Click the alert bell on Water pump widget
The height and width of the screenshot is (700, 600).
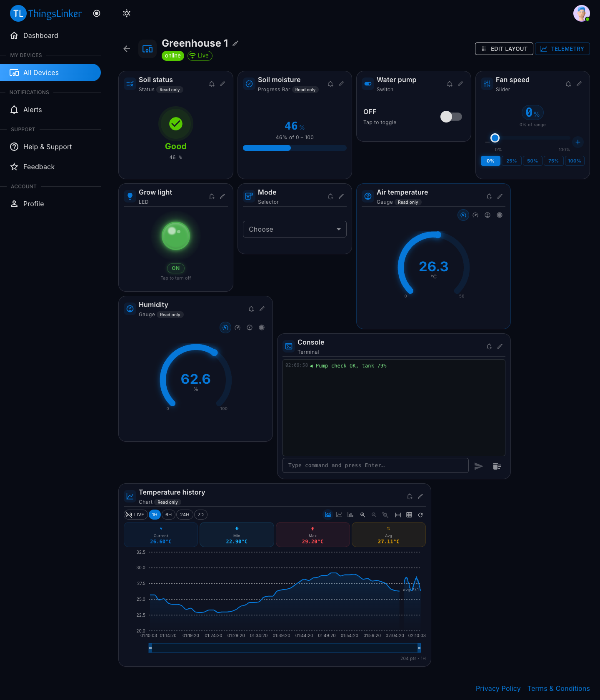[450, 84]
